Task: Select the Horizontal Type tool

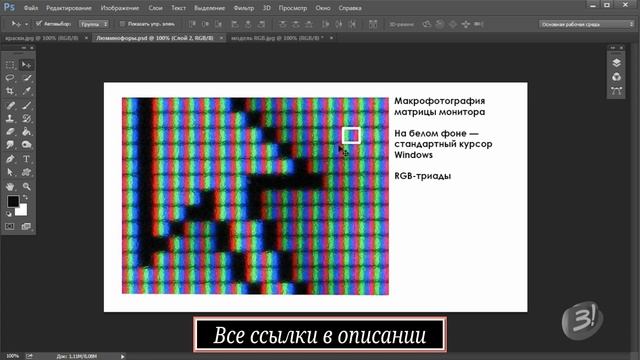Action: click(27, 159)
